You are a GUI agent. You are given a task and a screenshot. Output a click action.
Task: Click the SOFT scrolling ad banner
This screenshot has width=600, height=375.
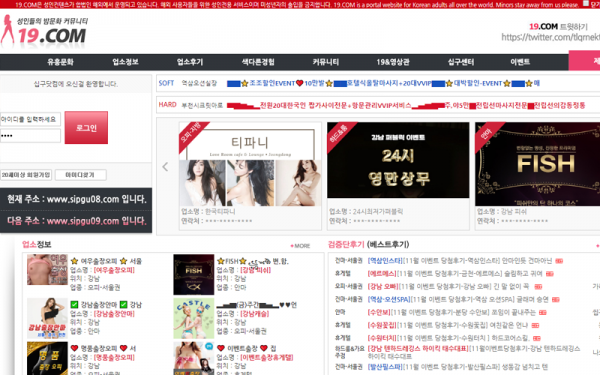[x=378, y=83]
